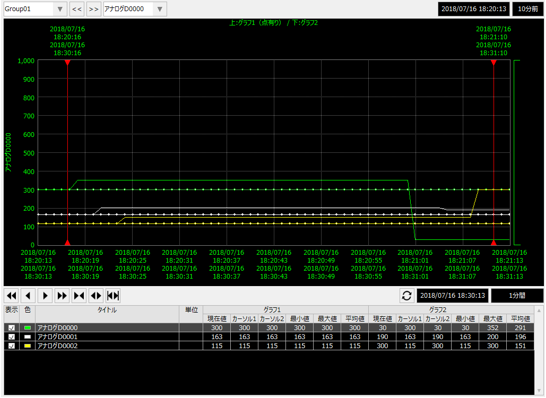Click the barred-arrows fit time axis icon
This screenshot has width=546, height=398.
pos(113,296)
